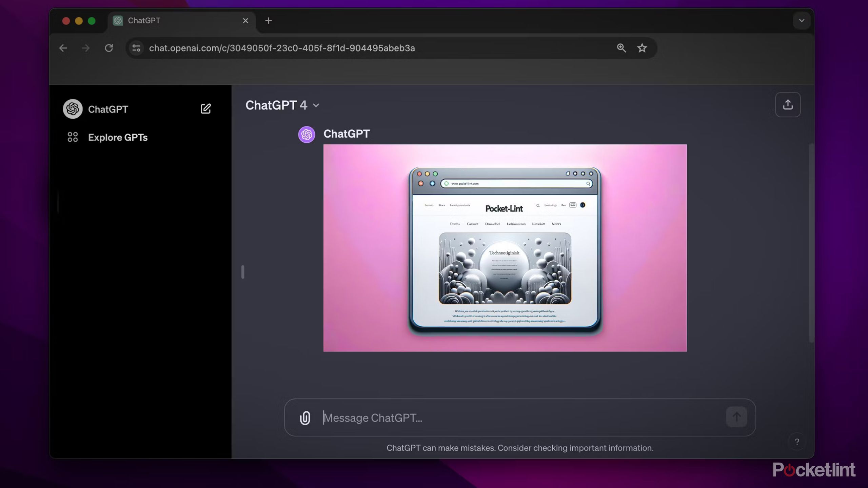868x488 pixels.
Task: Close the ChatGPT browser tab
Action: (x=245, y=21)
